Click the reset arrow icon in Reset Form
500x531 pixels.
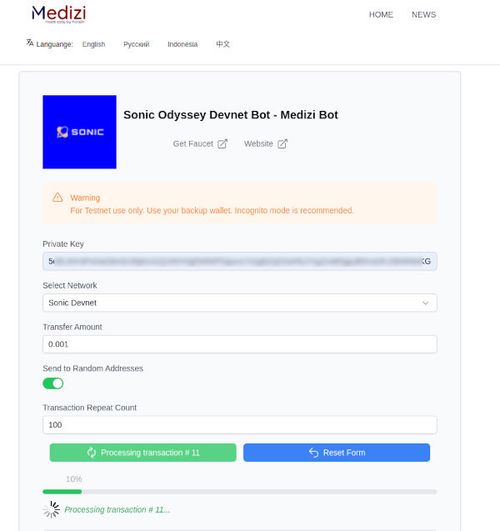click(x=314, y=452)
